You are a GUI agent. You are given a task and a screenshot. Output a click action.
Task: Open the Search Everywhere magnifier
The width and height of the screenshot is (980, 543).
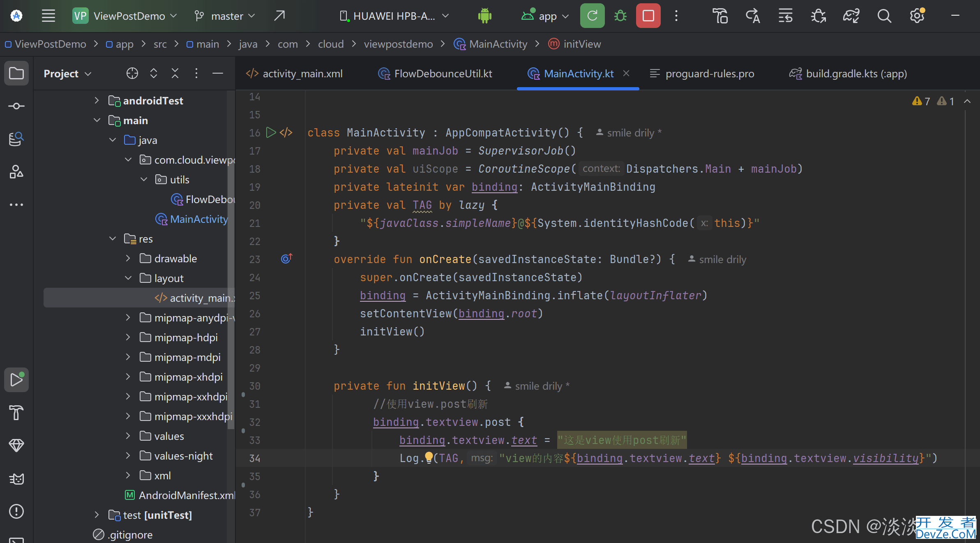pyautogui.click(x=884, y=16)
